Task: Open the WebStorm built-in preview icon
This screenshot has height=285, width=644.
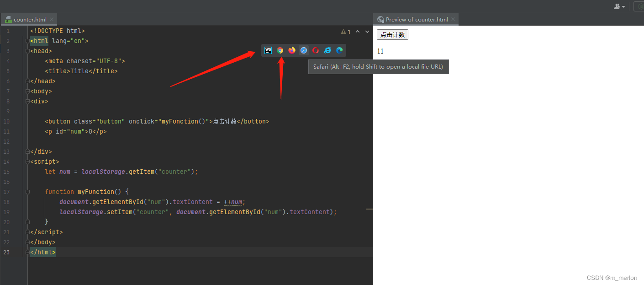Action: coord(268,50)
